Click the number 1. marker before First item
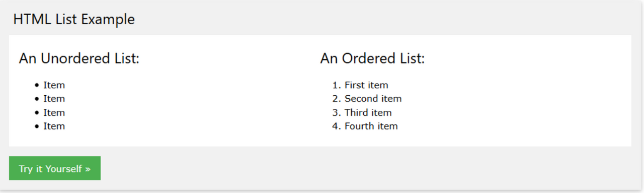This screenshot has height=193, width=644. pos(337,85)
